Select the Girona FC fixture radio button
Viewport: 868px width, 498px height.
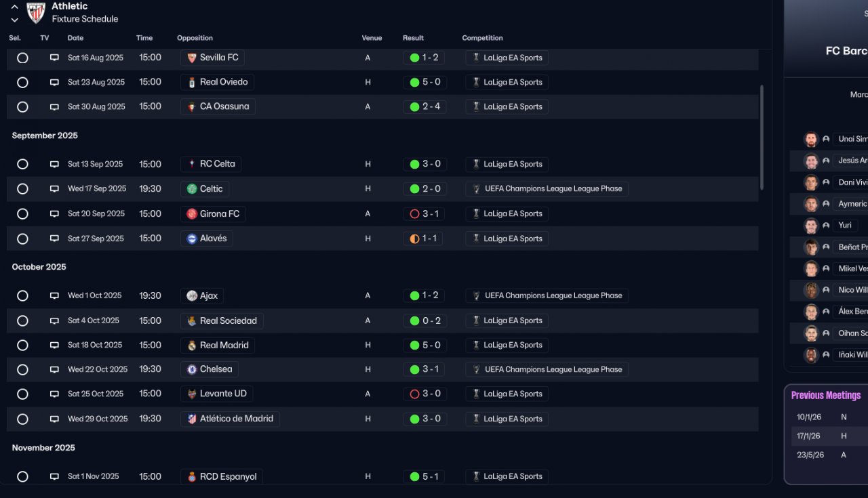(x=22, y=214)
